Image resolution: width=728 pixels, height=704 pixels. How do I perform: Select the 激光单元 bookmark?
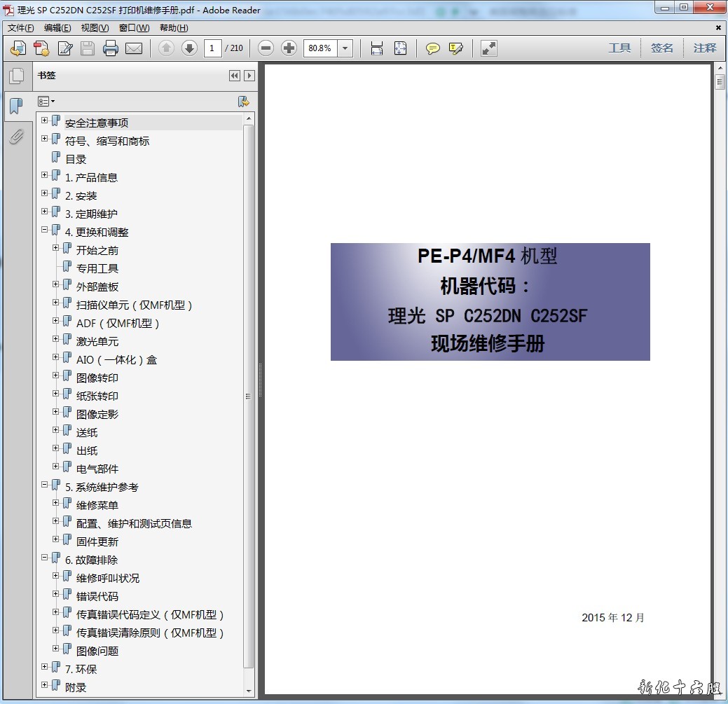click(97, 341)
